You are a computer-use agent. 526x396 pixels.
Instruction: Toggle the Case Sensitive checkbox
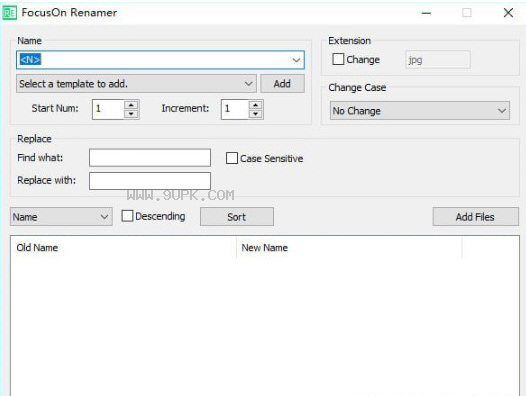pos(232,158)
